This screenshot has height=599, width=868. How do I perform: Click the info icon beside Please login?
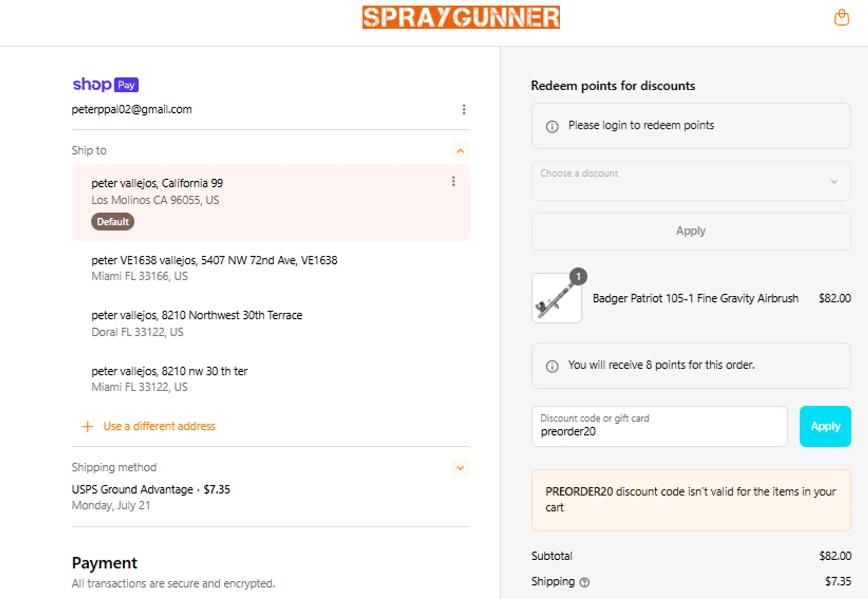[x=552, y=126]
